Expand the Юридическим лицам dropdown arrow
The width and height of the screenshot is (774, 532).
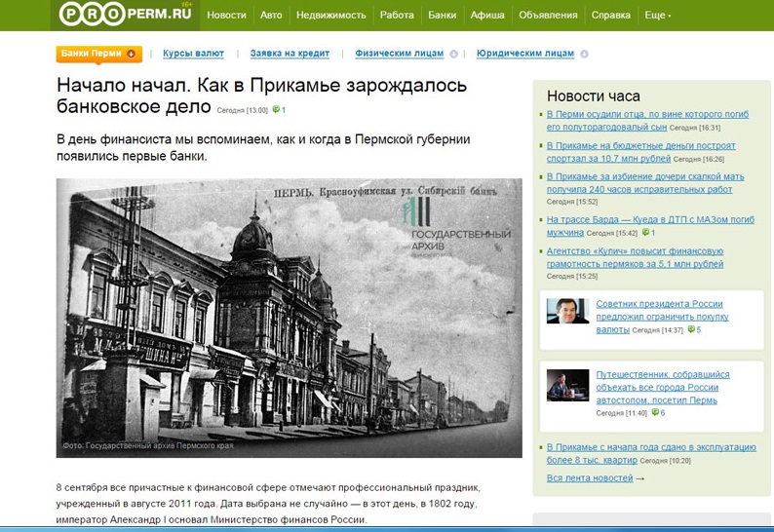pyautogui.click(x=583, y=55)
